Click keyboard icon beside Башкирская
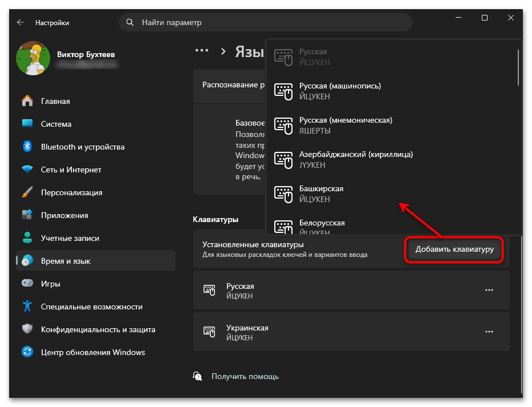Viewport: 532px width, 407px height. (283, 195)
